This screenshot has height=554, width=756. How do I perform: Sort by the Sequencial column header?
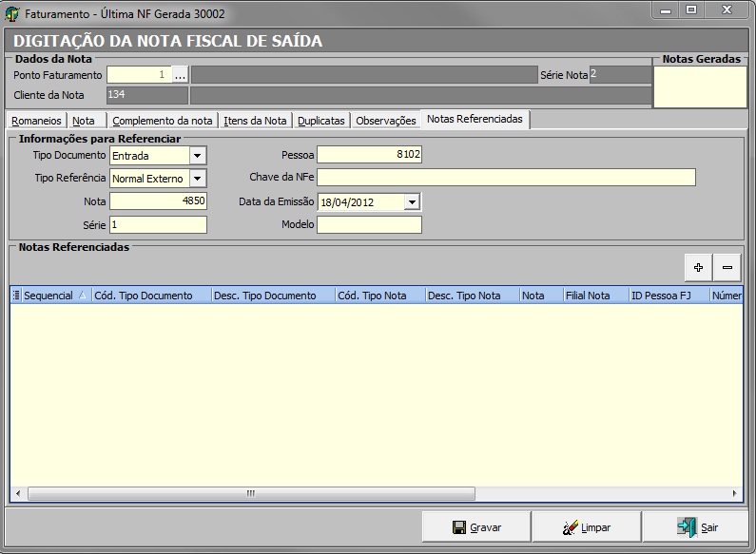tap(48, 296)
